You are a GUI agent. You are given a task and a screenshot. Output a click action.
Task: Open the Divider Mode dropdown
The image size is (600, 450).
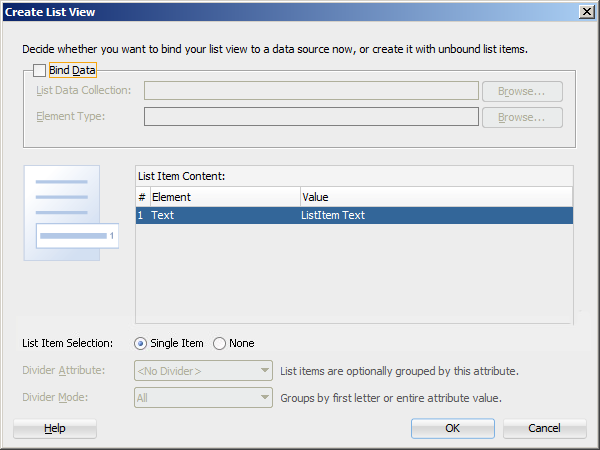[203, 397]
